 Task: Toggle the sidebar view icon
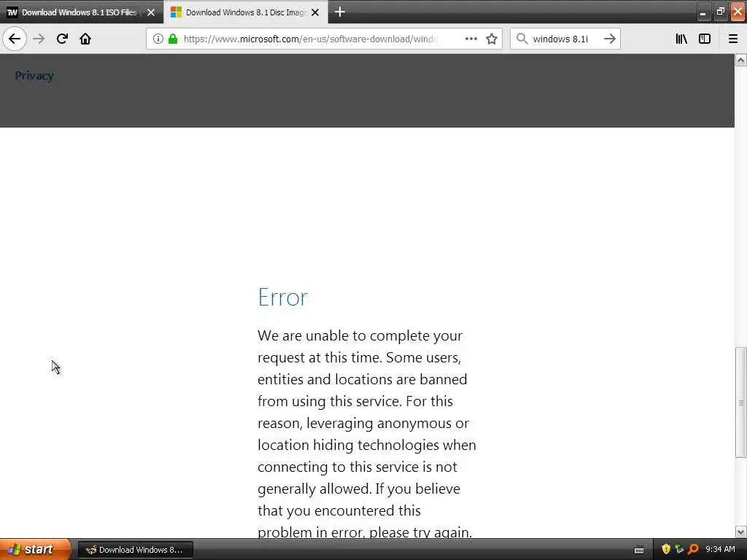[705, 39]
